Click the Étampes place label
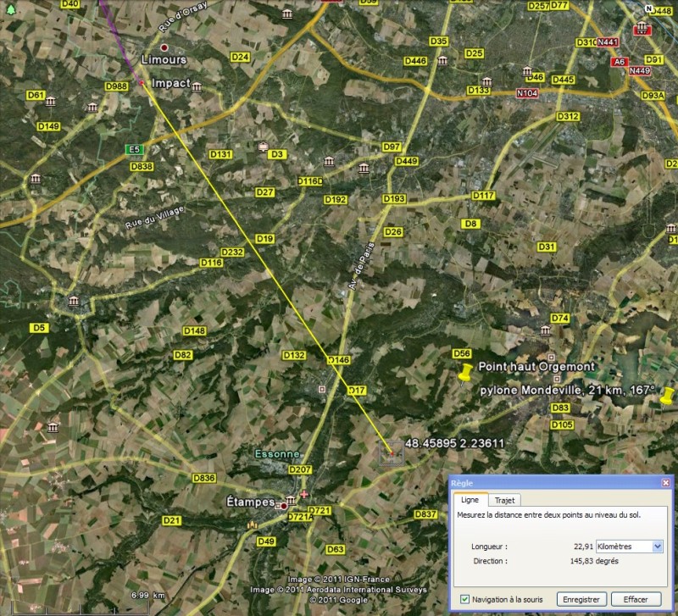 coord(251,502)
